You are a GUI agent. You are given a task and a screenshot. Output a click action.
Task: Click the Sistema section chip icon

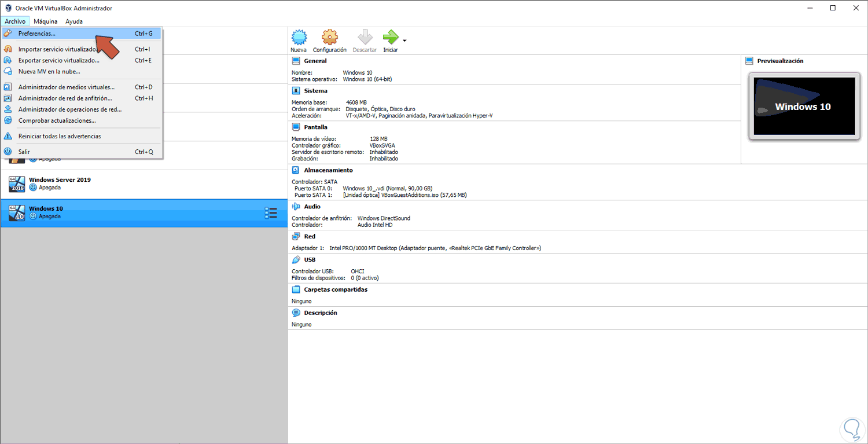pos(296,91)
